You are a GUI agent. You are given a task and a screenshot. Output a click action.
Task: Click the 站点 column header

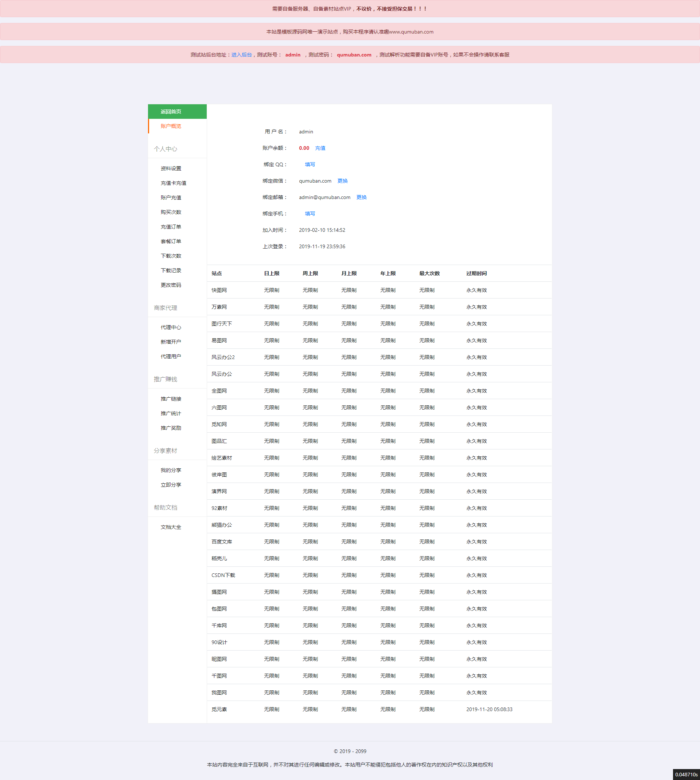(x=217, y=273)
